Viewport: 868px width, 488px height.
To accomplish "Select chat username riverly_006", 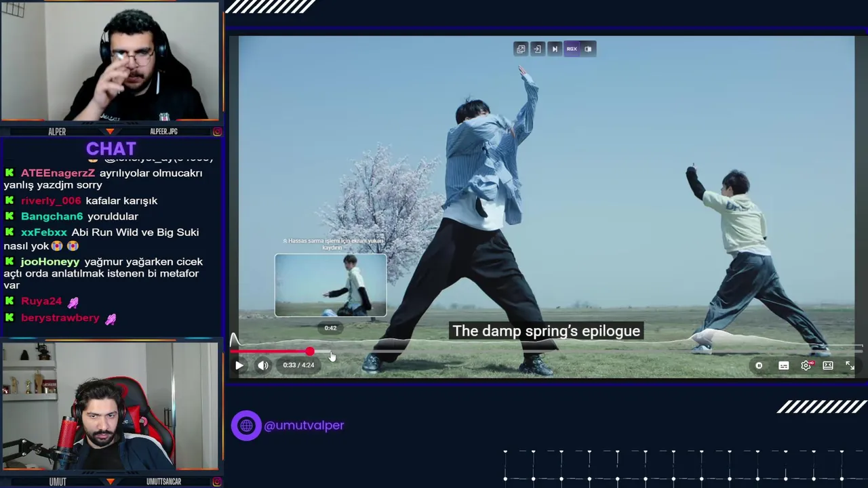I will click(x=51, y=201).
